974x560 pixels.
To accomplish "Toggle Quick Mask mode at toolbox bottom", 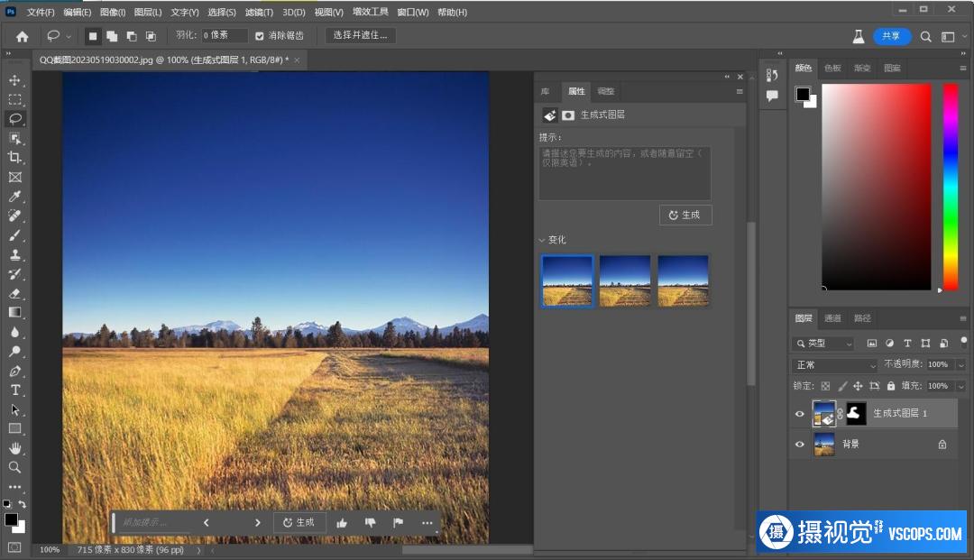I will click(x=14, y=547).
